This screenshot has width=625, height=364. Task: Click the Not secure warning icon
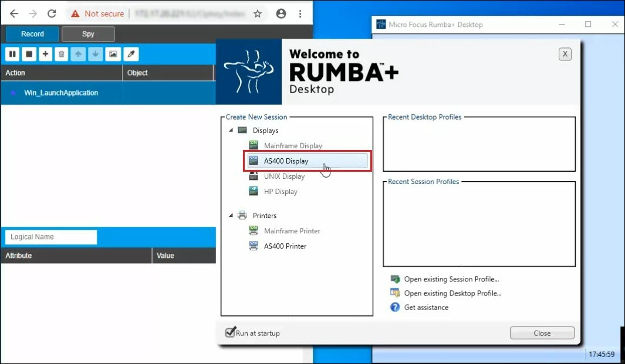[x=75, y=13]
